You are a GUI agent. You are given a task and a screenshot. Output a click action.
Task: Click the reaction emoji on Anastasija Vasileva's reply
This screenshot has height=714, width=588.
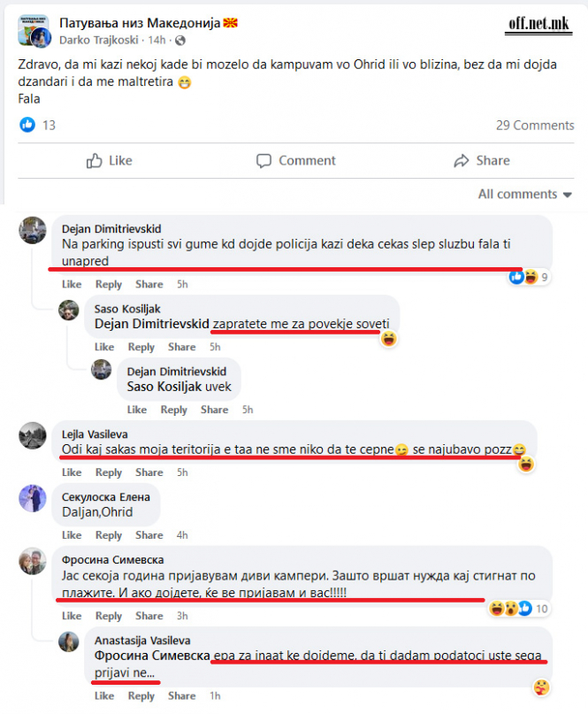coord(541,687)
